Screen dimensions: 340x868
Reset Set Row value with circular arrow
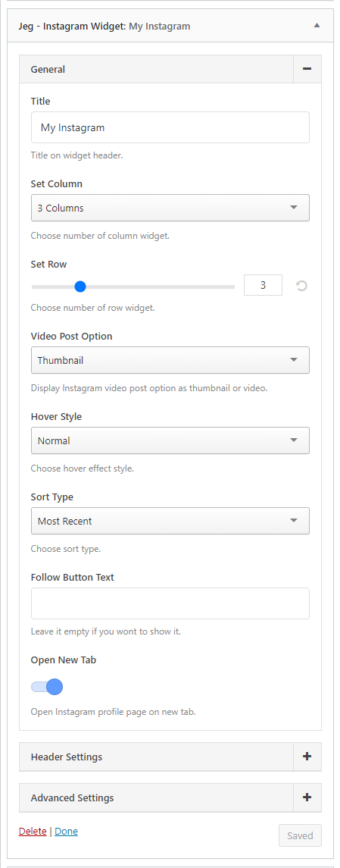point(301,287)
